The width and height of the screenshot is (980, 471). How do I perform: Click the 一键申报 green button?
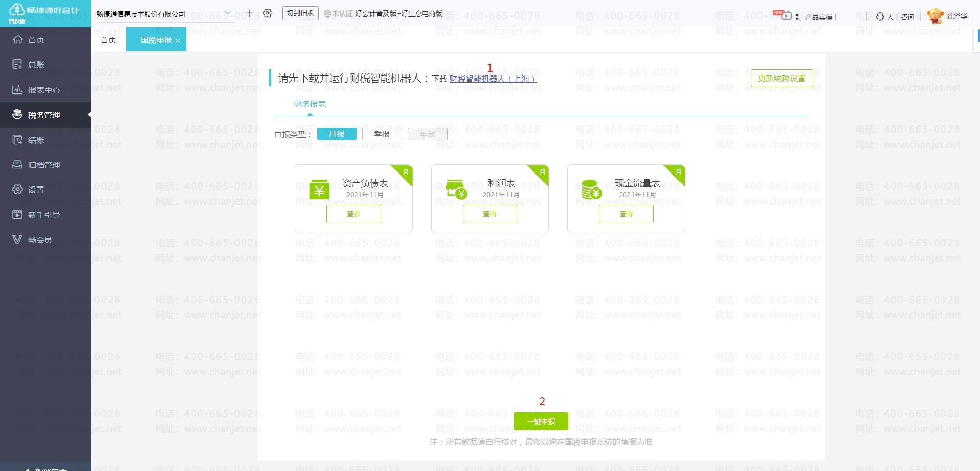[x=541, y=421]
